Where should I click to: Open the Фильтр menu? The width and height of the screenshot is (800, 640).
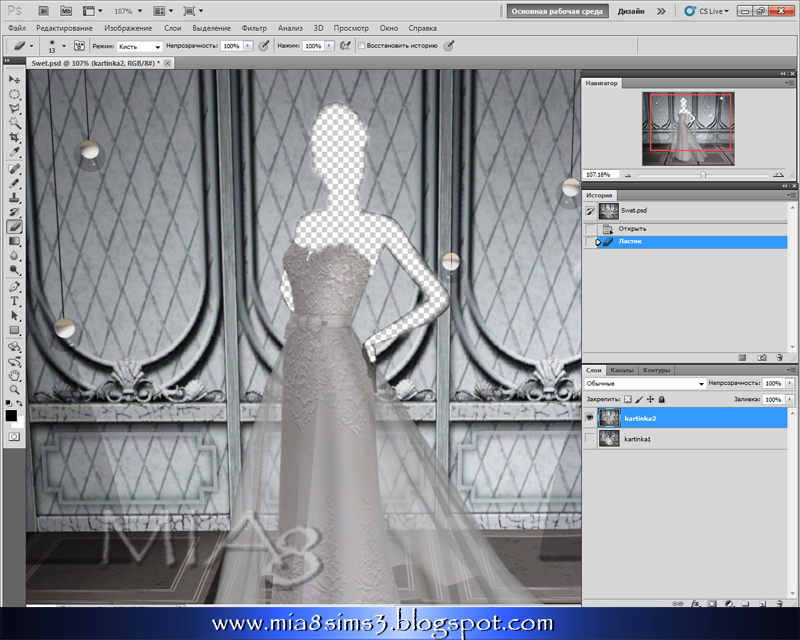[x=254, y=29]
